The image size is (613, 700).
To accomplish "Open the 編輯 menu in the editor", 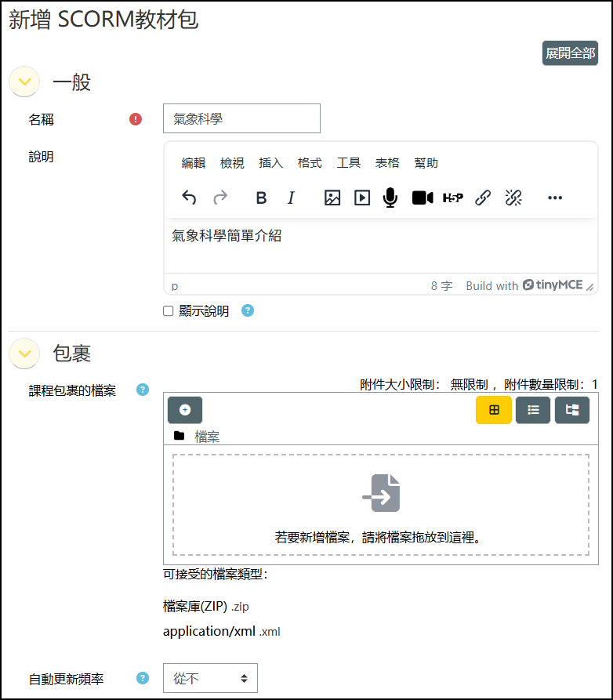I will click(194, 163).
